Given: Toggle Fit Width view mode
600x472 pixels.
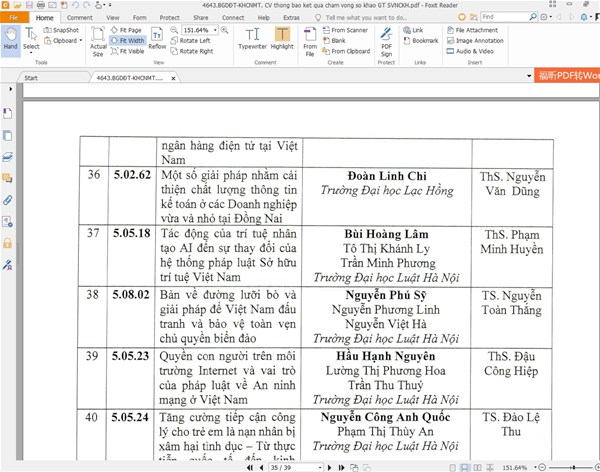Looking at the screenshot, I should 130,41.
